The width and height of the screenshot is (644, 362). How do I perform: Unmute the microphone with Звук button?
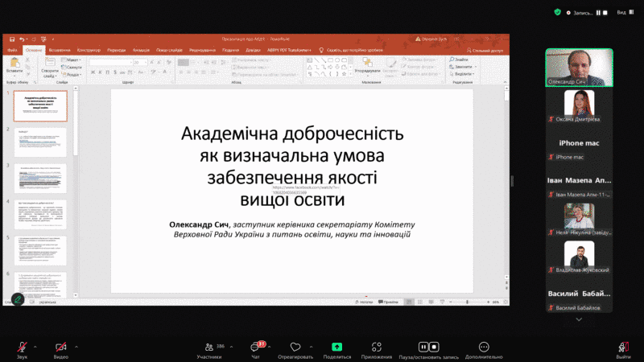(22, 347)
